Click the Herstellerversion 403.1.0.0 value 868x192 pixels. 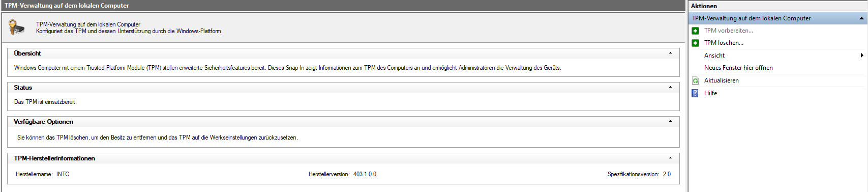(365, 174)
